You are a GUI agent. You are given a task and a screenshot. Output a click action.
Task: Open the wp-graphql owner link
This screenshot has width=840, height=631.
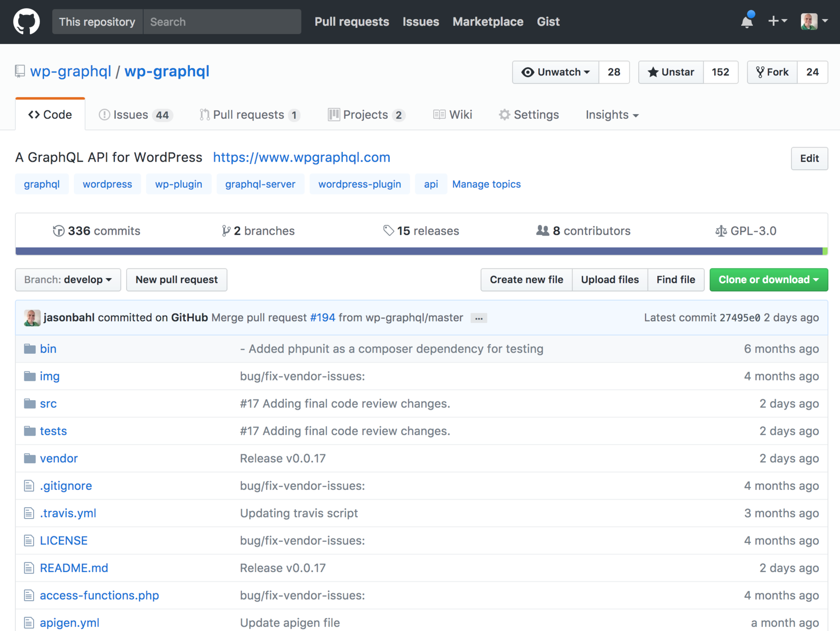tap(71, 72)
